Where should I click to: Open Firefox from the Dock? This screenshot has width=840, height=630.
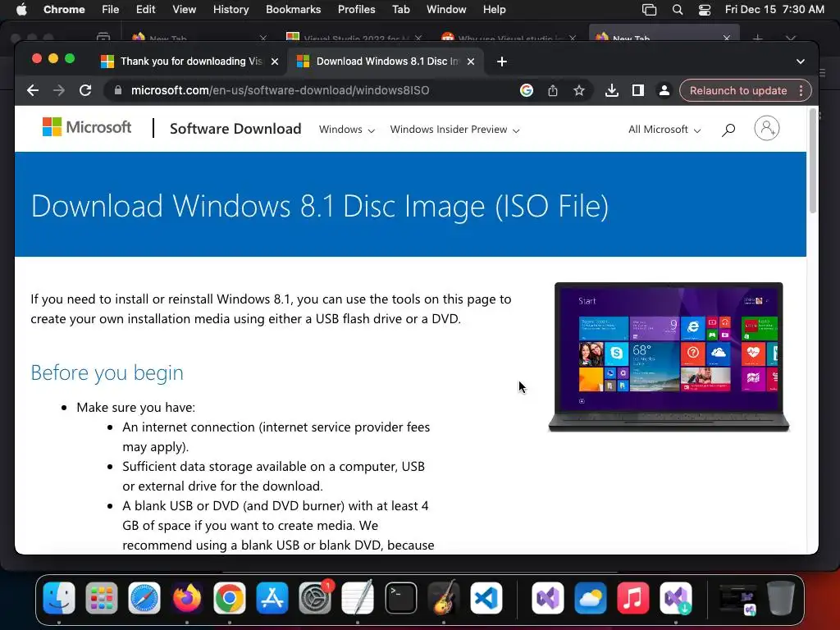[187, 598]
